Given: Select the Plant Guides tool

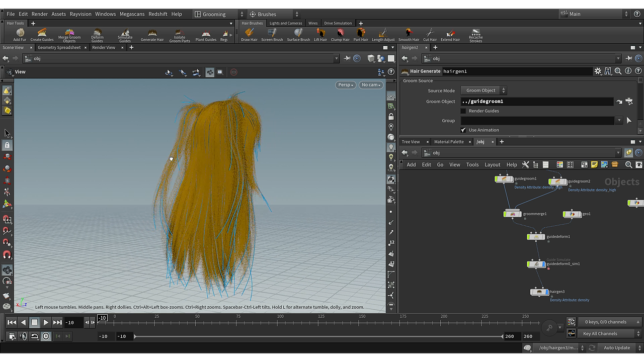Looking at the screenshot, I should [x=206, y=35].
